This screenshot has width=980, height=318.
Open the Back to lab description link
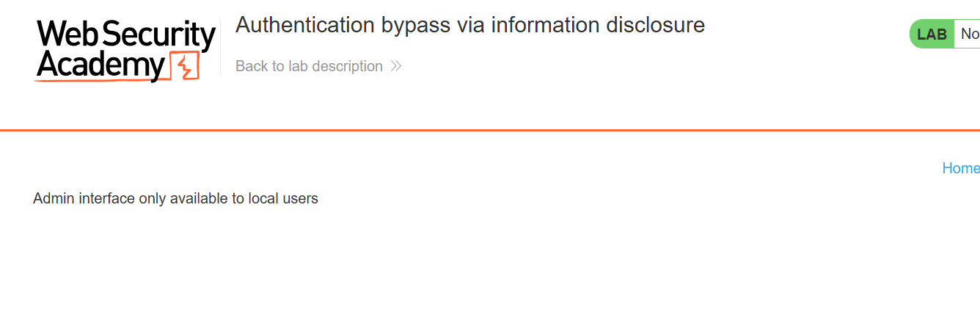[x=309, y=66]
